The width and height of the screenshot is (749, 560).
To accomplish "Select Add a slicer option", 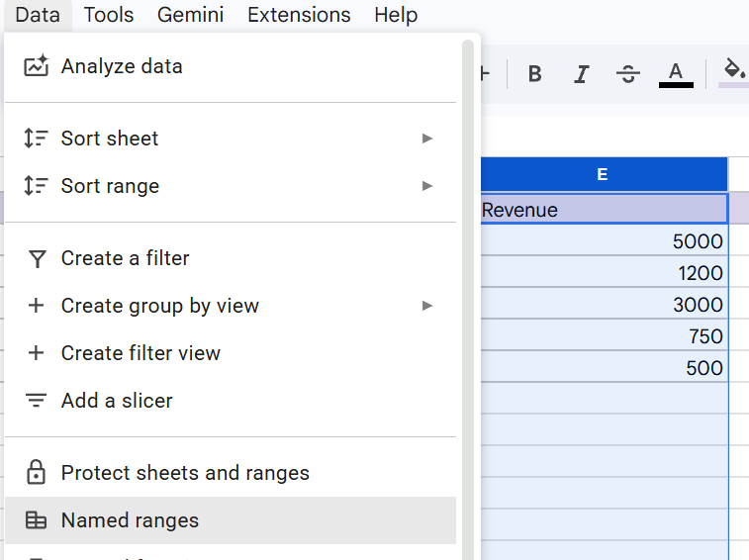I will pos(231,401).
